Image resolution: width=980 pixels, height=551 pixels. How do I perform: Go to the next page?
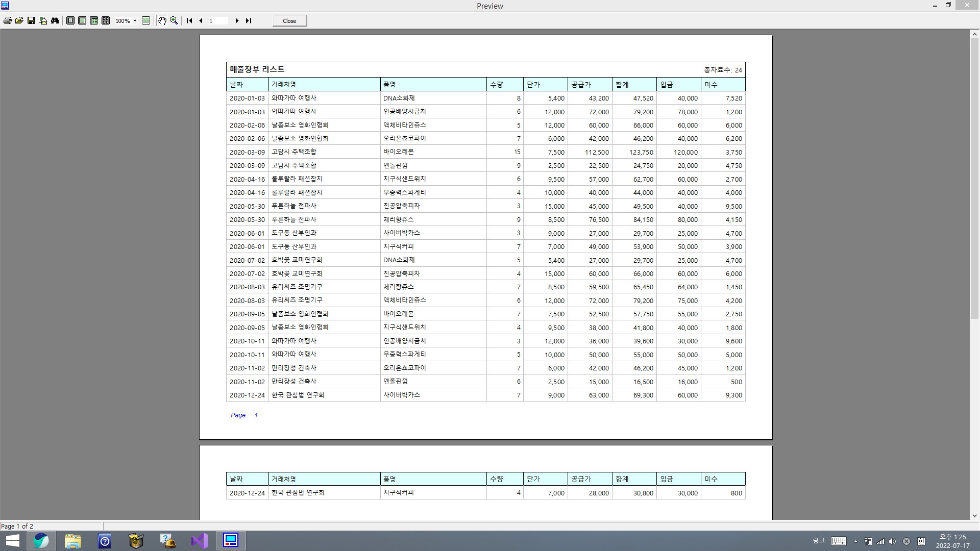point(237,21)
